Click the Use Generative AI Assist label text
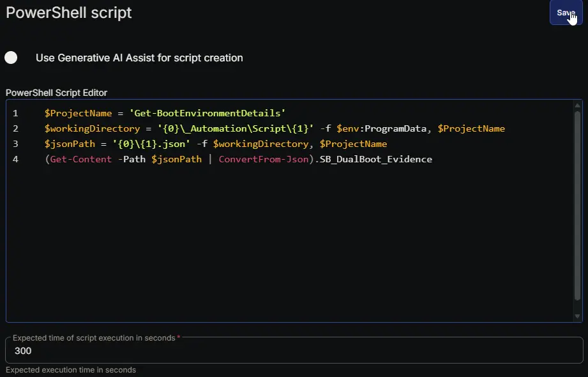The width and height of the screenshot is (588, 377). tap(140, 58)
